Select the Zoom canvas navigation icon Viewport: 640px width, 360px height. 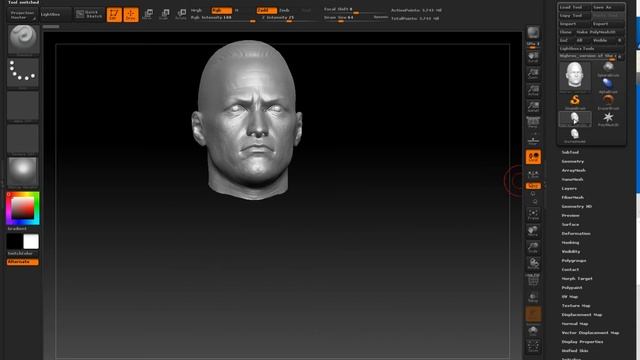coord(533,73)
